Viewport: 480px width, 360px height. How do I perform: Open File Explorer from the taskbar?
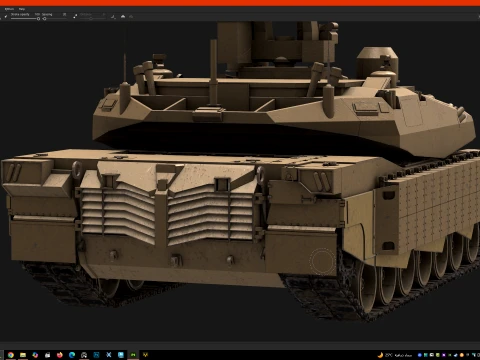click(x=23, y=355)
